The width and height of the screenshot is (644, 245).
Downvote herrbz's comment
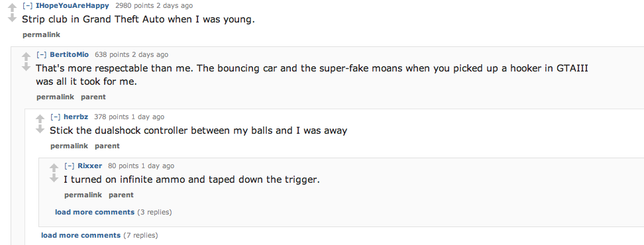[x=40, y=129]
